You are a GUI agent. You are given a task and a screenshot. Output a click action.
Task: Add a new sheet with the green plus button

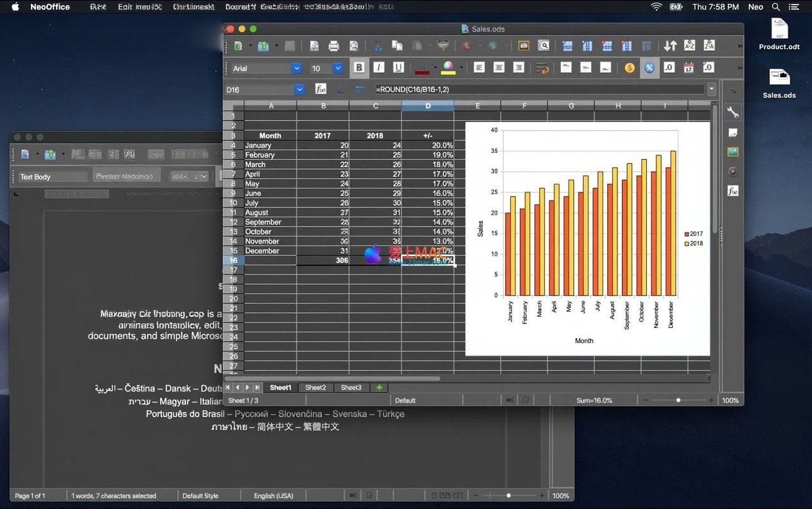pyautogui.click(x=379, y=388)
